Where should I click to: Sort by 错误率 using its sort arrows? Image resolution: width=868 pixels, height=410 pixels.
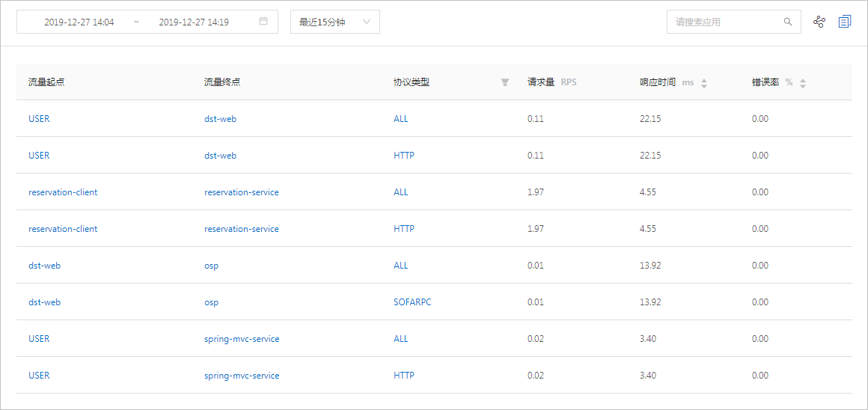803,83
